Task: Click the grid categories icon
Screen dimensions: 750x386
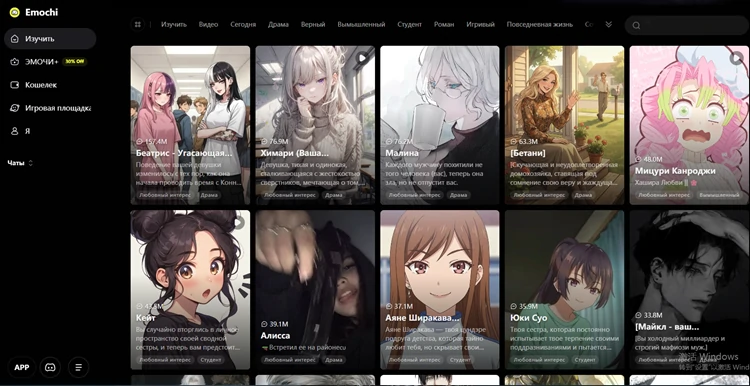Action: (x=138, y=24)
